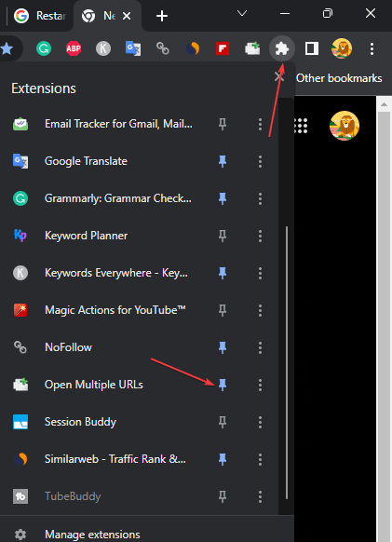This screenshot has height=542, width=392.
Task: Pin the TubeBuddy extension
Action: [223, 496]
